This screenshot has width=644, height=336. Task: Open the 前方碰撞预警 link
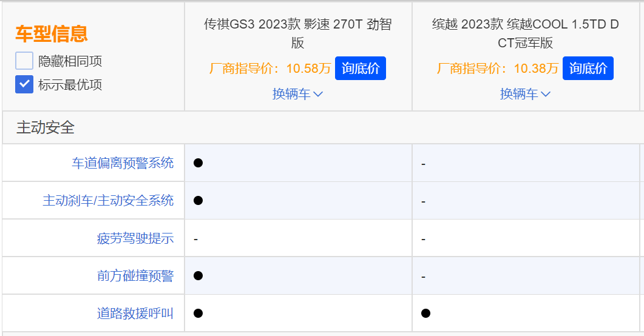135,276
